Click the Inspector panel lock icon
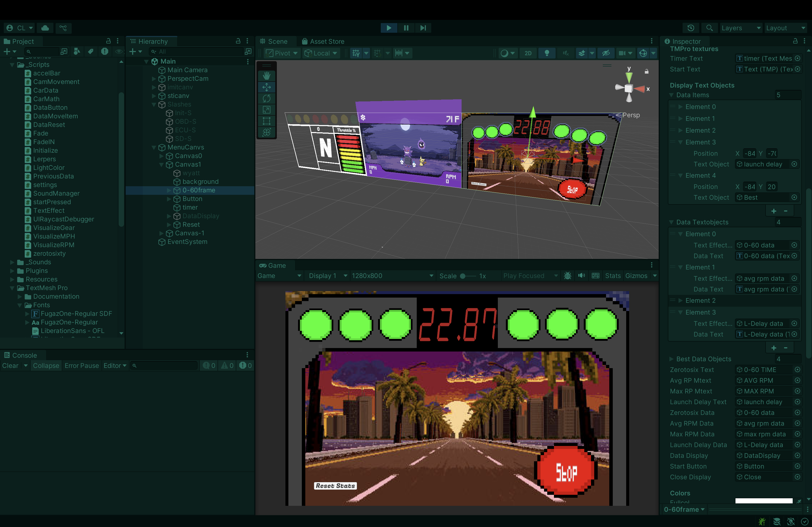 coord(795,41)
